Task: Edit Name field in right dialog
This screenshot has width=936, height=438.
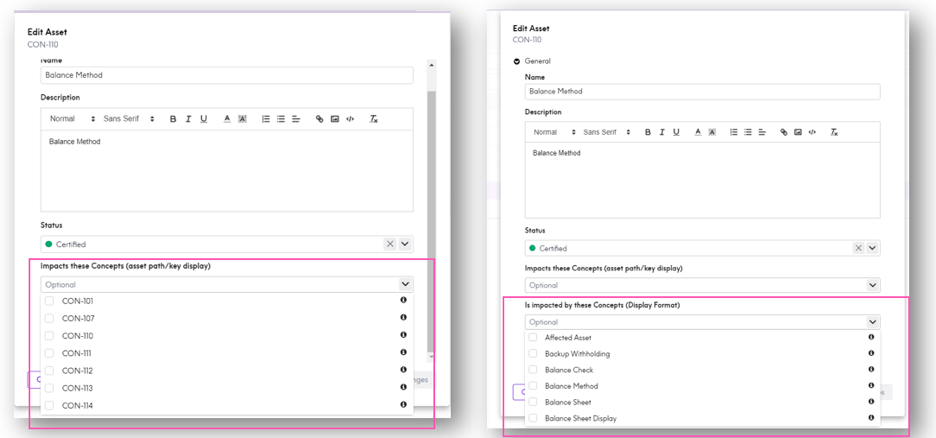Action: [x=703, y=91]
